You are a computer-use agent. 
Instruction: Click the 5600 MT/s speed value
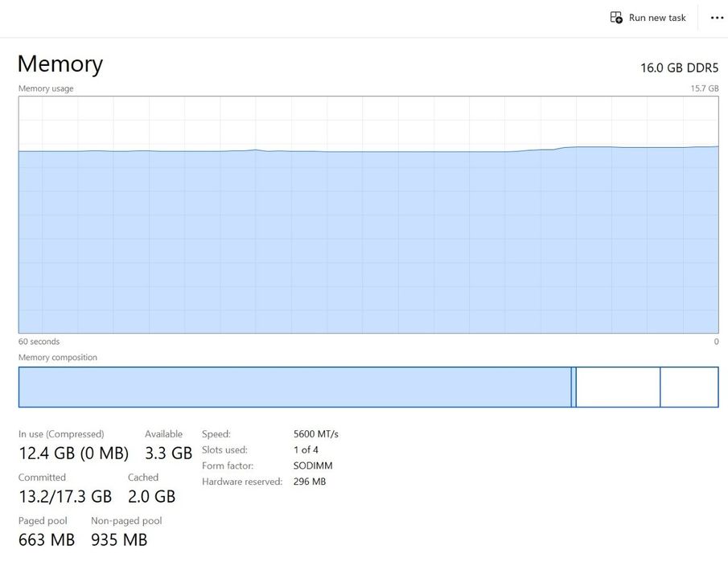[315, 434]
